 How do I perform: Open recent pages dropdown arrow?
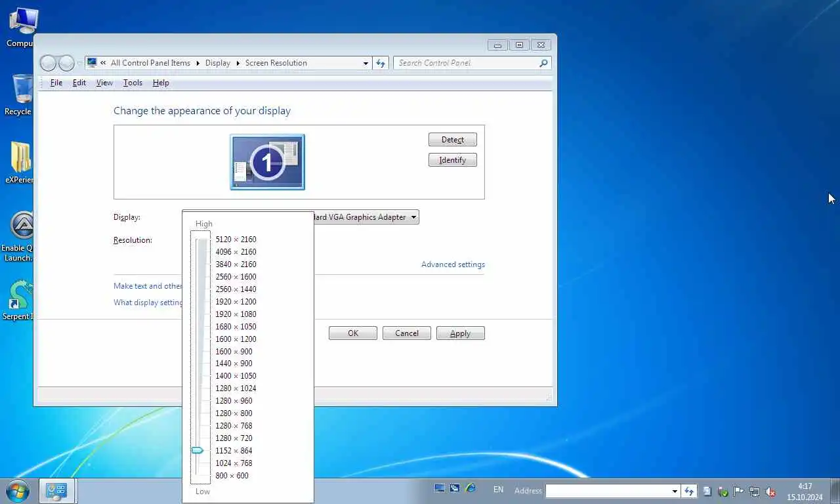[79, 64]
